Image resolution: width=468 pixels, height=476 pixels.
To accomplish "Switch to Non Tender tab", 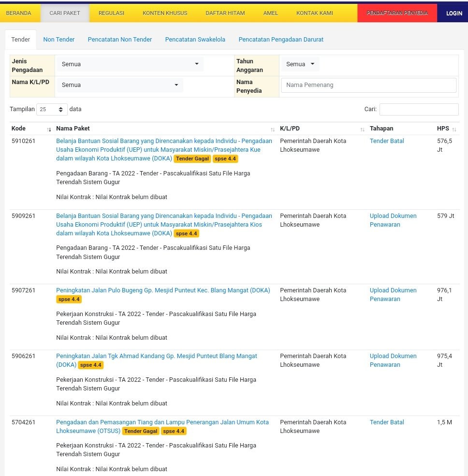I will 58,40.
